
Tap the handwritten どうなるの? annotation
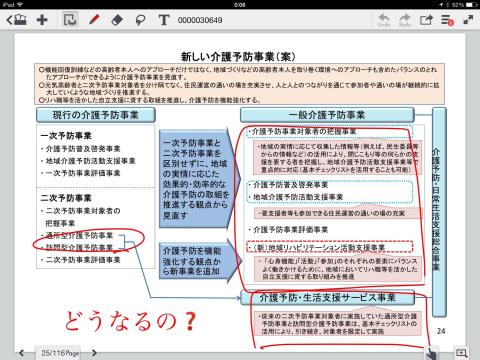tap(130, 321)
